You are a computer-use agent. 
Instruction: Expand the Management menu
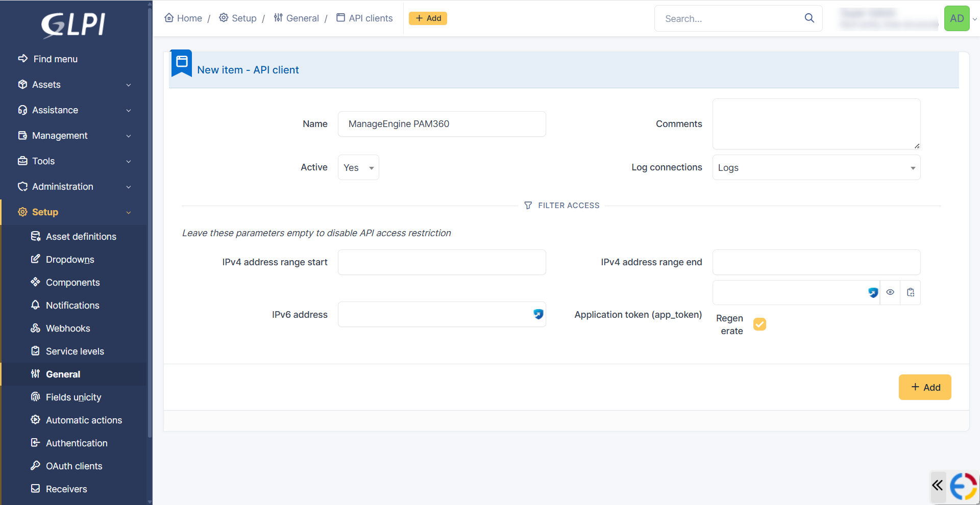click(x=74, y=135)
